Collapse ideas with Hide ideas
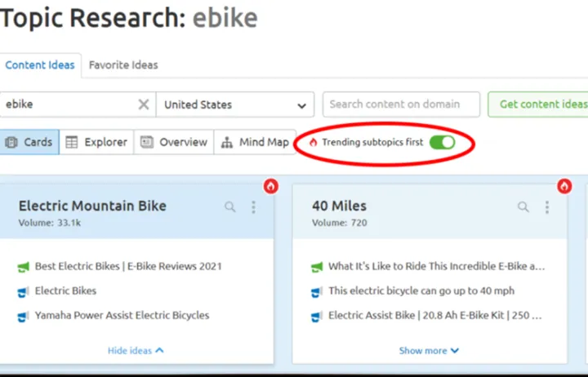Viewport: 588px width, 377px height. 136,350
